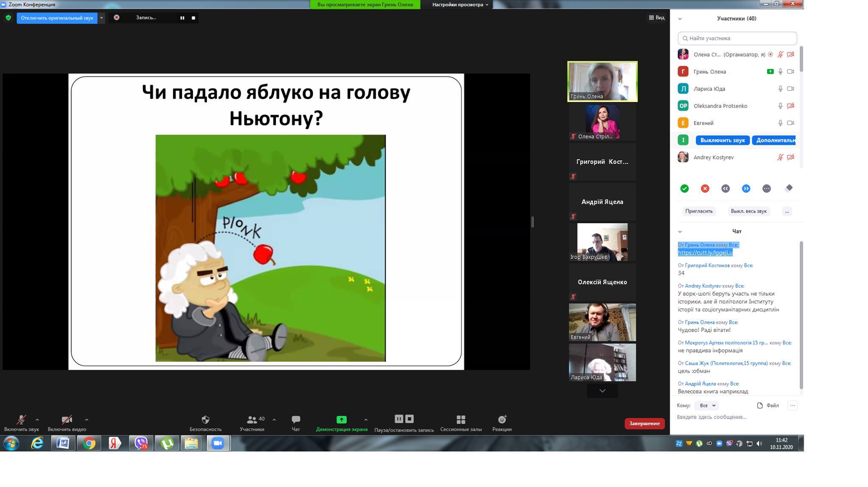Open Microsoft Word from taskbar
The image size is (868, 487).
(x=63, y=444)
